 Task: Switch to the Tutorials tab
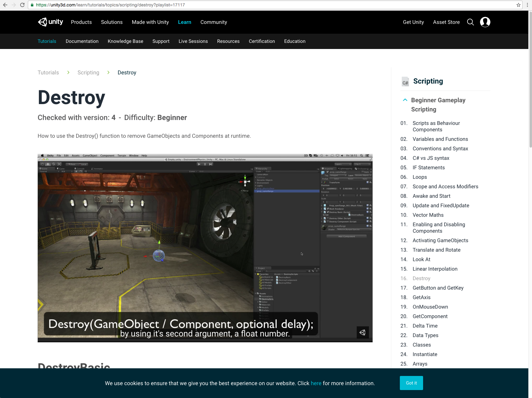click(x=47, y=41)
